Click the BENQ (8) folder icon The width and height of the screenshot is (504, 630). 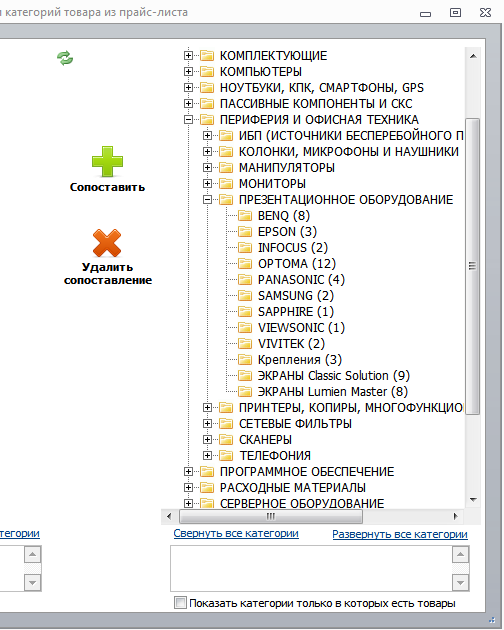coord(245,216)
